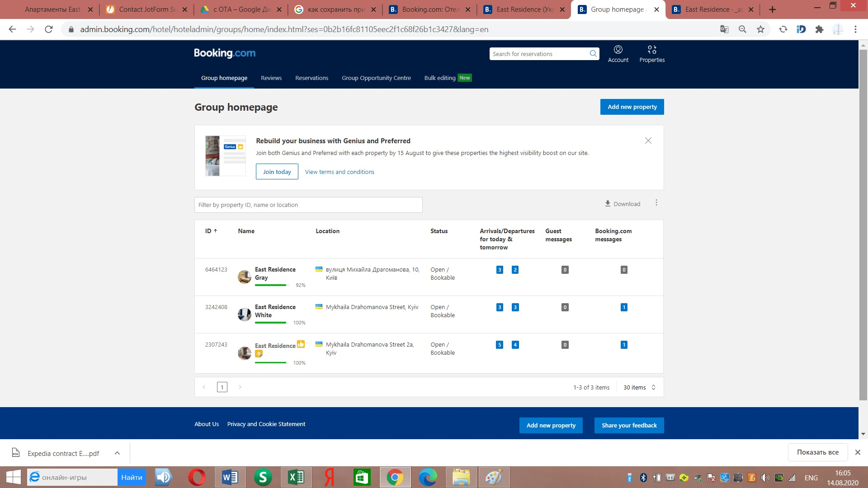Open a new browser tab

(x=772, y=9)
